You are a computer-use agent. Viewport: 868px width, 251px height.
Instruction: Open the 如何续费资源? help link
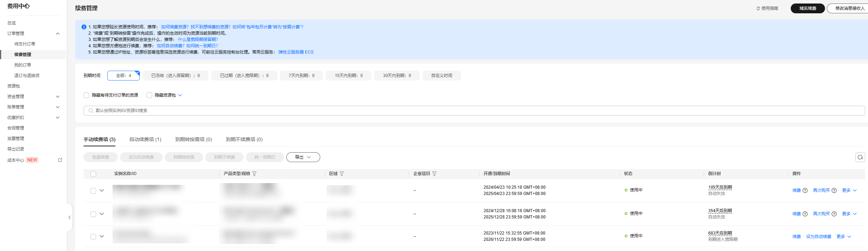point(175,27)
